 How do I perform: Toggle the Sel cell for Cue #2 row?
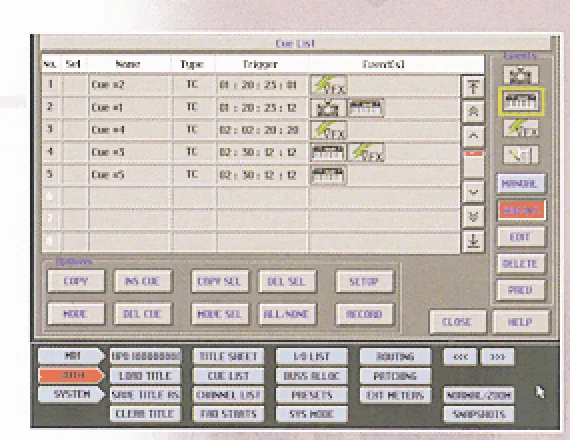75,85
